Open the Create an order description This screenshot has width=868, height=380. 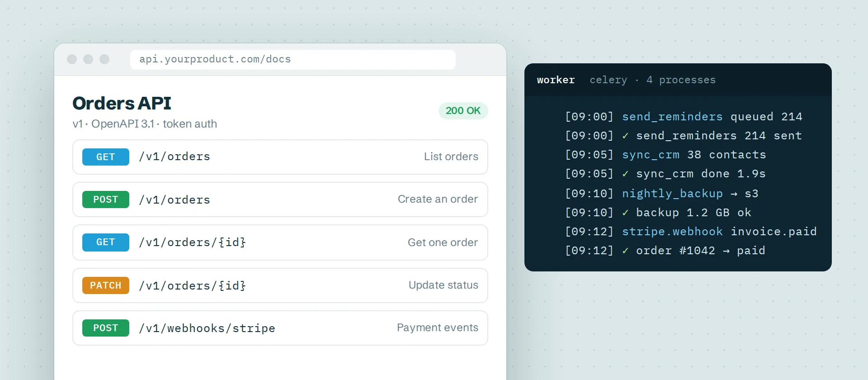(438, 199)
